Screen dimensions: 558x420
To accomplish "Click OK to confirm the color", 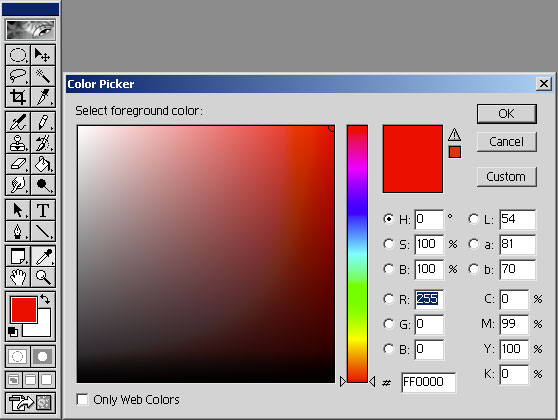I will 506,114.
